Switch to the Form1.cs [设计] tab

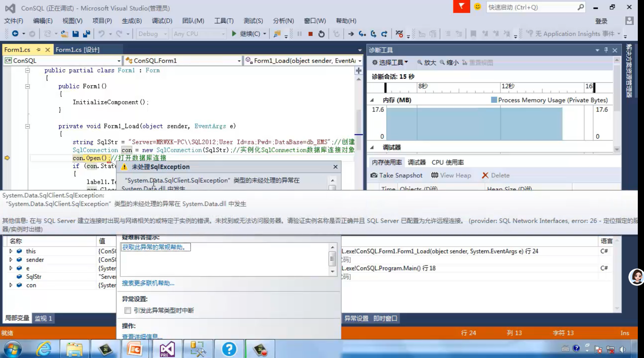coord(77,50)
